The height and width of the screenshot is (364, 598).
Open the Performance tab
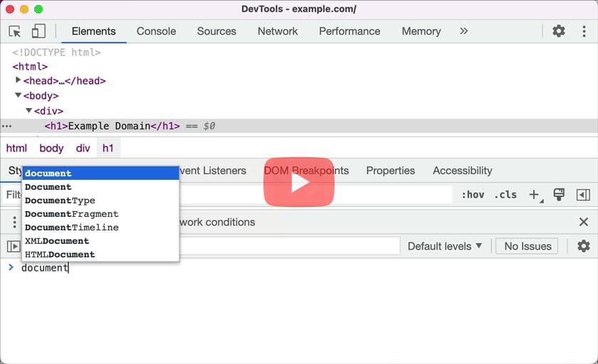[350, 31]
